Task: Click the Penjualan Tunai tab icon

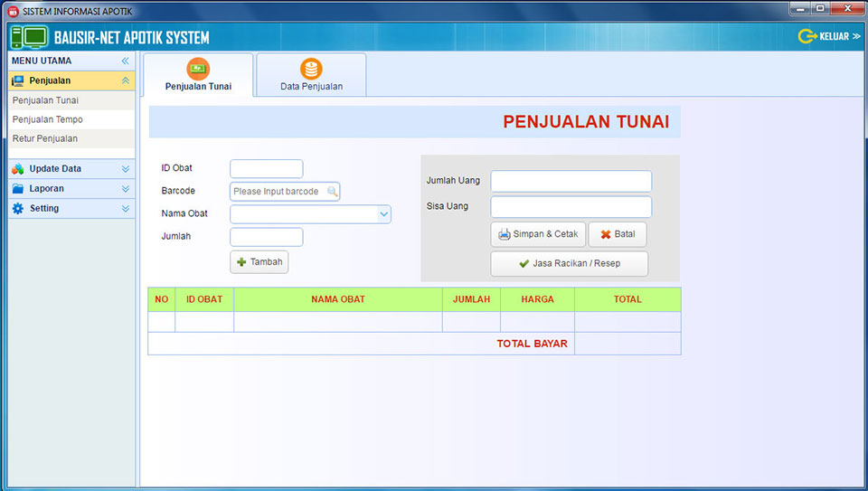Action: [x=198, y=69]
